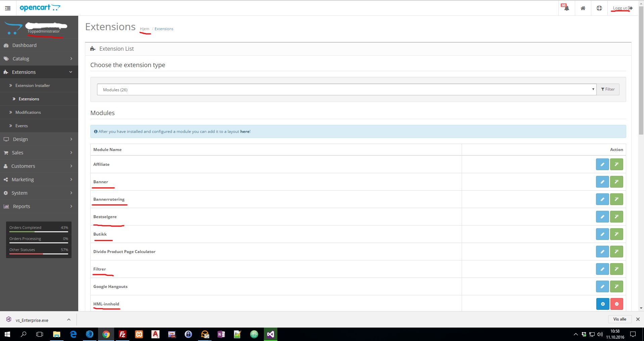Select Extensions submenu item

coord(39,99)
